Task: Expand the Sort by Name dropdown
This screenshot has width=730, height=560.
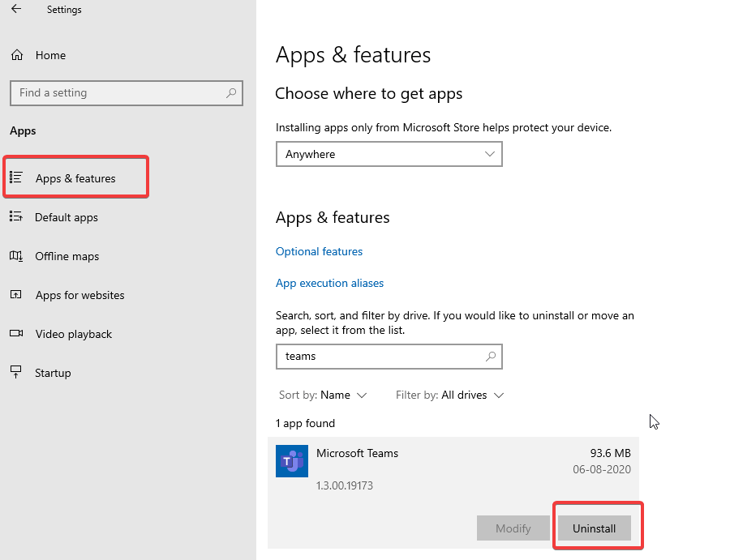Action: (x=323, y=395)
